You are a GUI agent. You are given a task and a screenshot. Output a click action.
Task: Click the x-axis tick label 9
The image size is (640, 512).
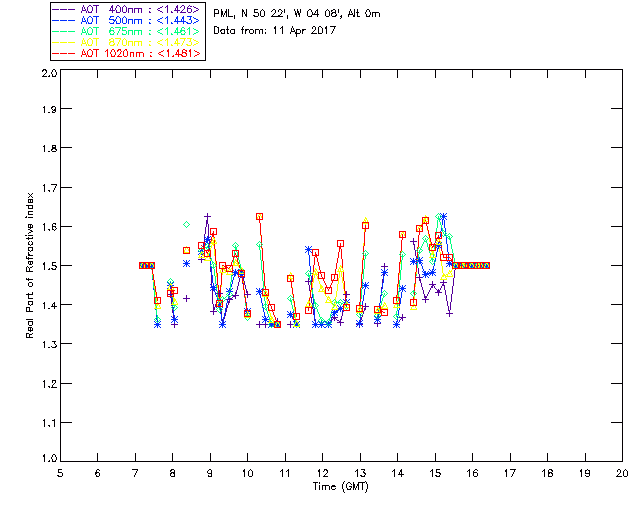(210, 473)
